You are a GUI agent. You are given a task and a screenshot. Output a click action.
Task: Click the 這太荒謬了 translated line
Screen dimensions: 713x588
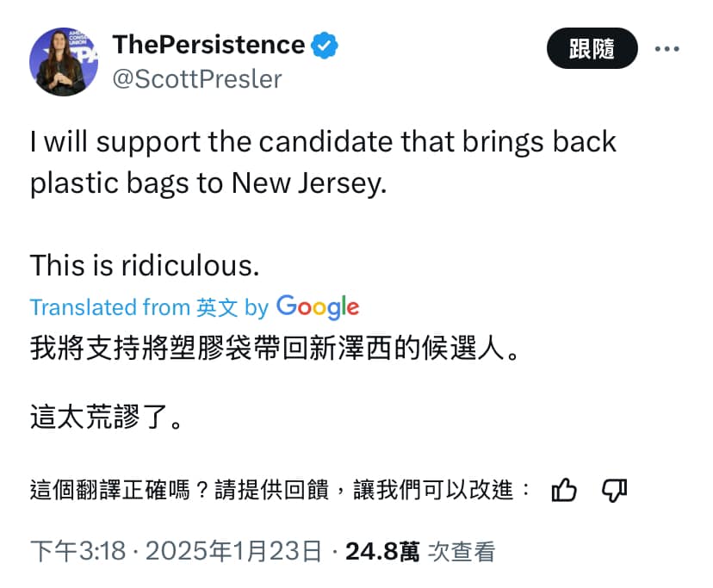pyautogui.click(x=107, y=419)
